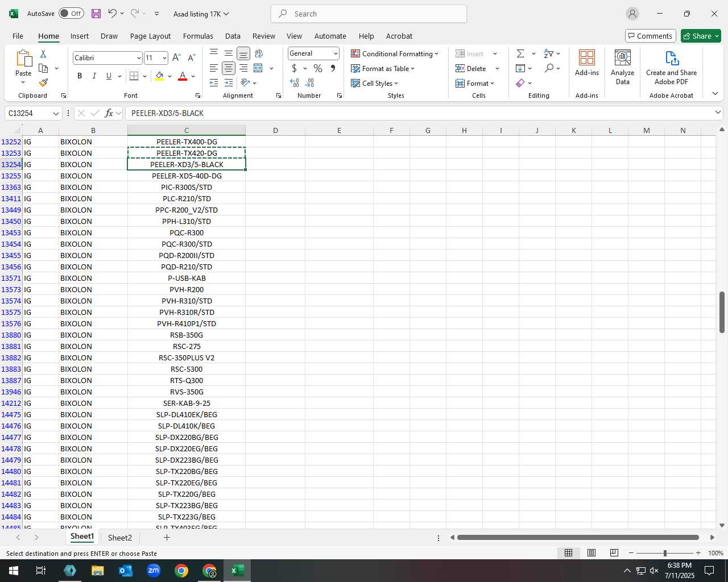This screenshot has width=728, height=582.
Task: Toggle Wrap Text
Action: (x=259, y=53)
